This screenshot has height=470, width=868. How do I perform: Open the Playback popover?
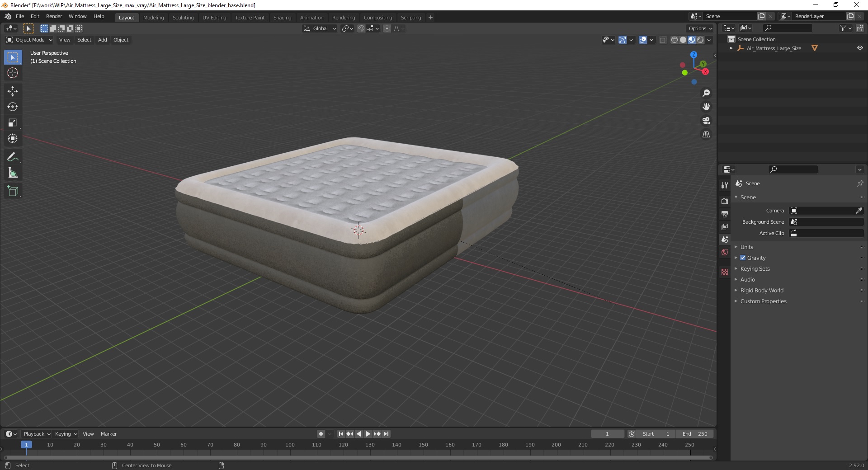coord(37,434)
